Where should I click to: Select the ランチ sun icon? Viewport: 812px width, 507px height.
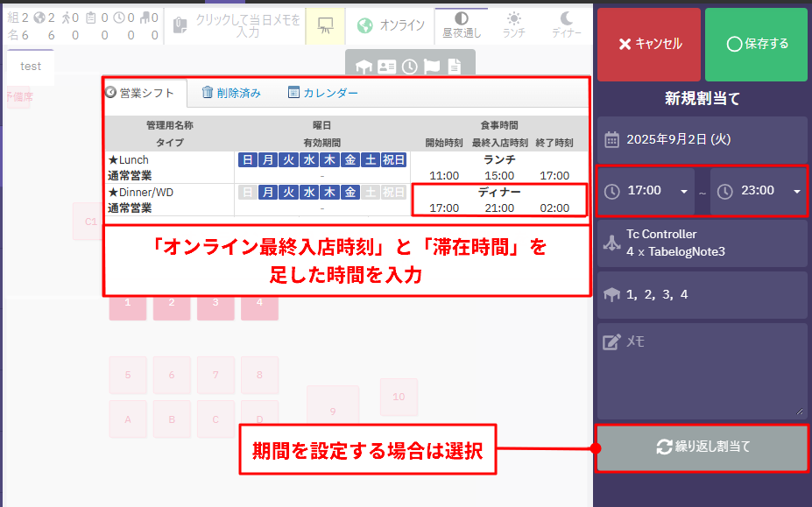[x=513, y=25]
